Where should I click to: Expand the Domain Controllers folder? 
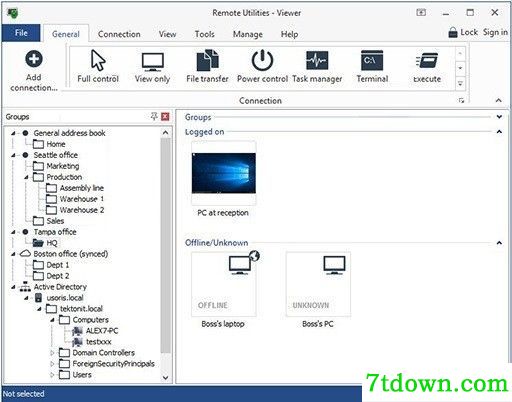click(52, 353)
